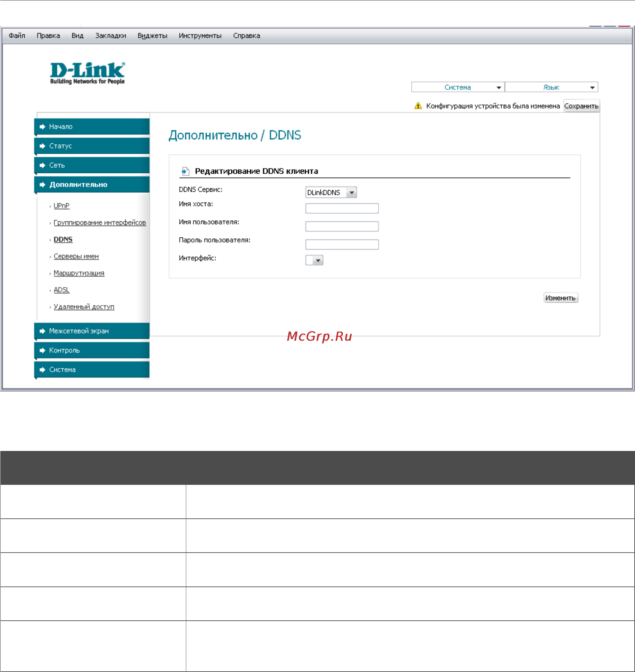Image resolution: width=635 pixels, height=672 pixels.
Task: Expand the Система dropdown at top
Action: 458,87
